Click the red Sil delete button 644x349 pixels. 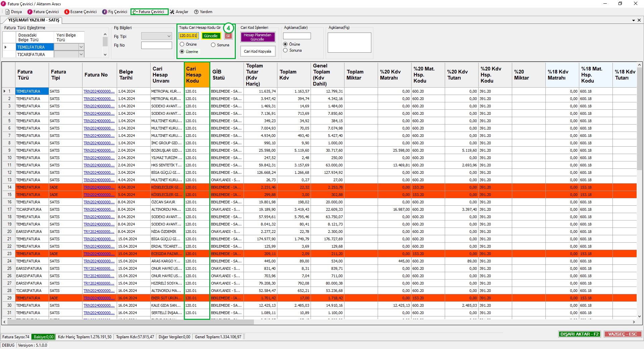(x=228, y=36)
